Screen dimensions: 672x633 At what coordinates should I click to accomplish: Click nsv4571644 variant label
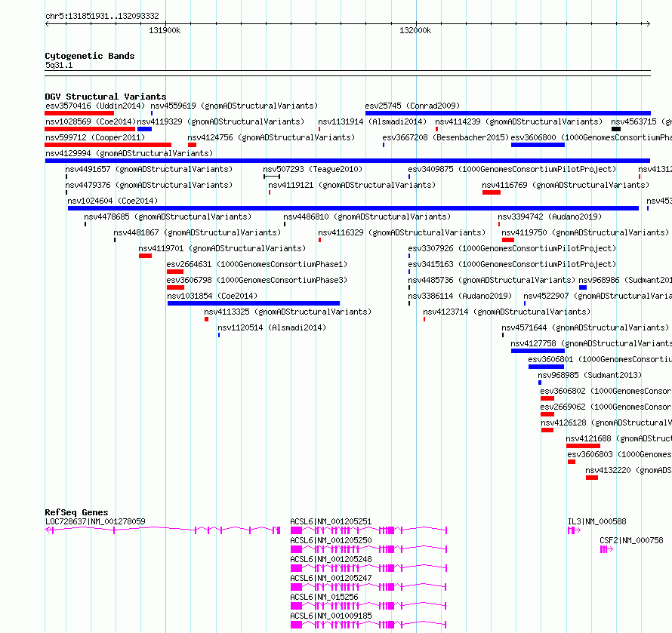click(x=585, y=327)
